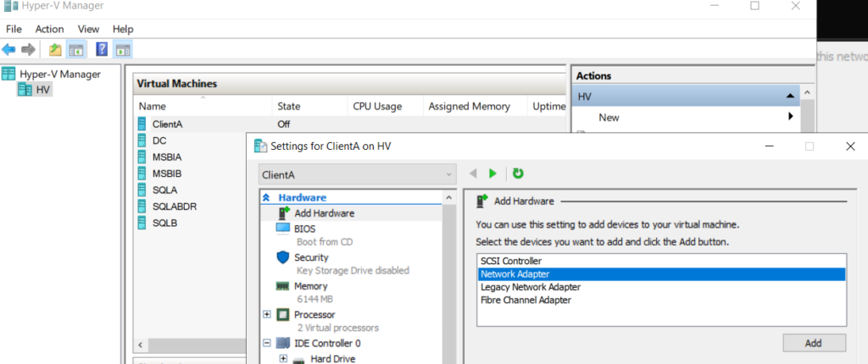
Task: Click the Up folder toolbar icon
Action: (55, 50)
